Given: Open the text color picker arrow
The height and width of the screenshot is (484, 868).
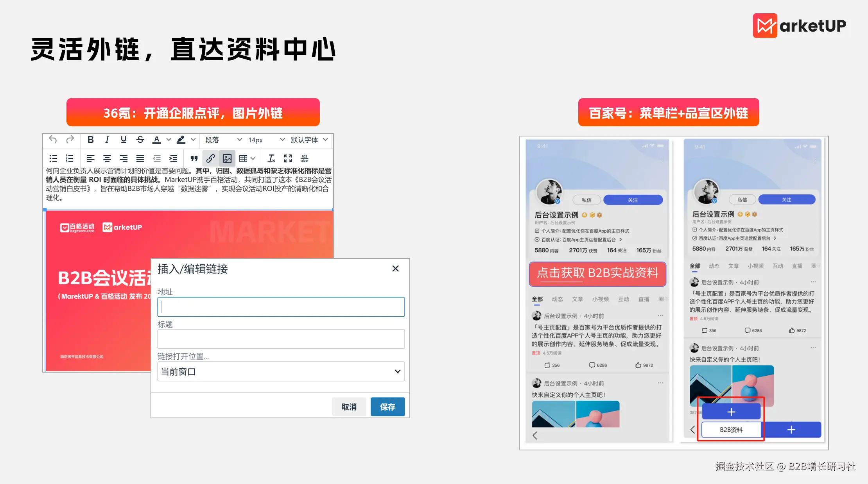Looking at the screenshot, I should pyautogui.click(x=169, y=140).
